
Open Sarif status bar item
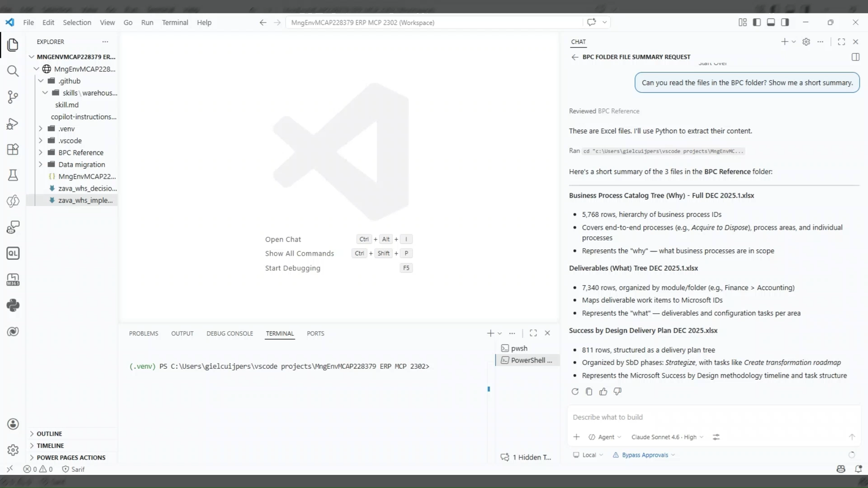(73, 469)
